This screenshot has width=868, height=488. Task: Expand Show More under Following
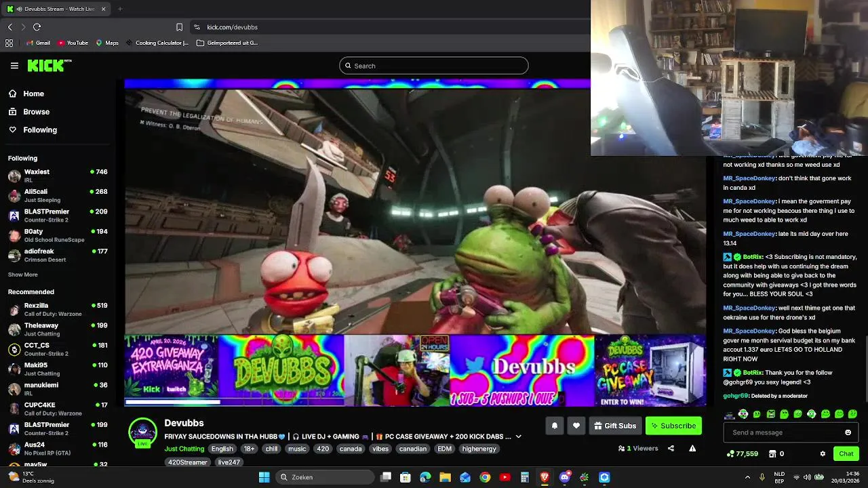tap(22, 274)
